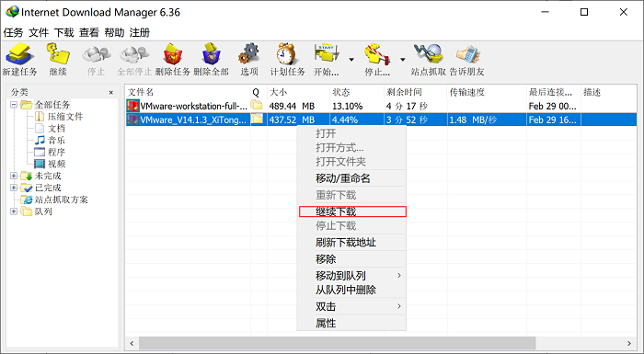
Task: Collapse the 全部任务 tree node
Action: (14, 105)
